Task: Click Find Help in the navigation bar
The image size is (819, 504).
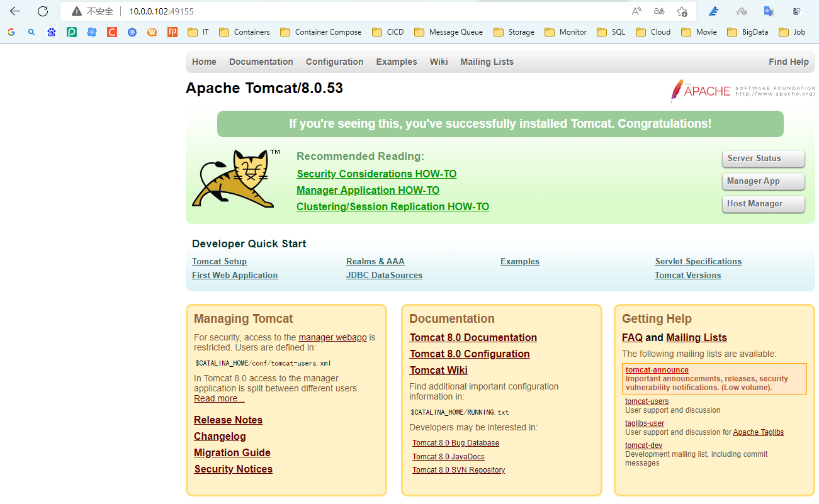Action: (x=789, y=62)
